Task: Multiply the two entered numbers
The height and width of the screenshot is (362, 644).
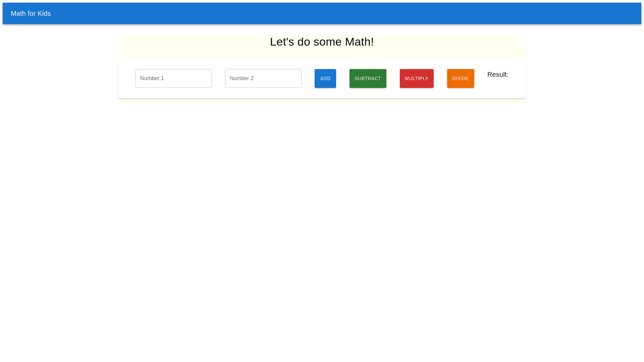Action: [416, 78]
